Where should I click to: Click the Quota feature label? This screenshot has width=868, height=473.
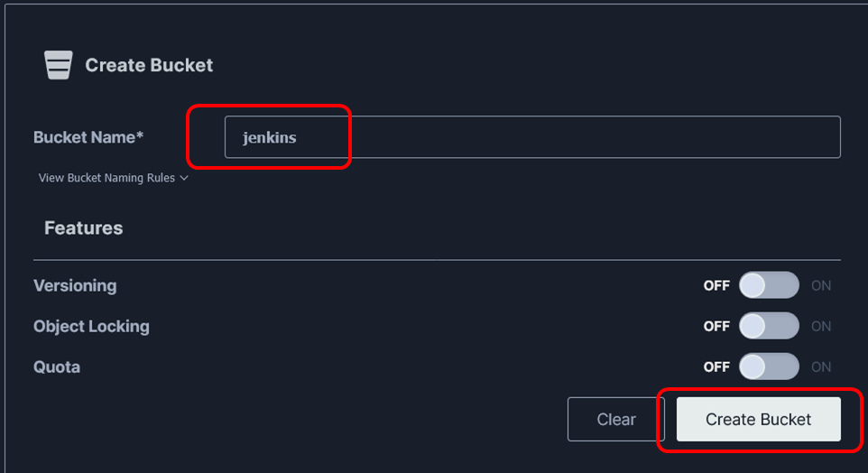pos(57,366)
